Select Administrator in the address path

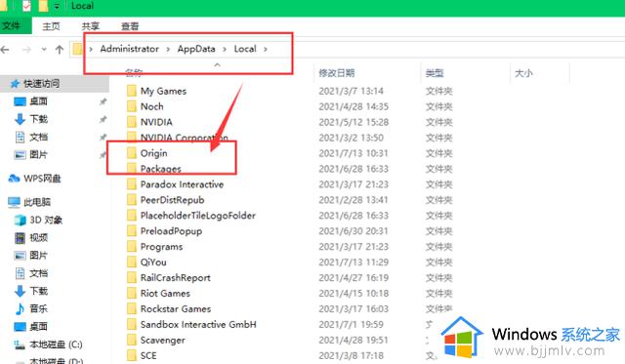[x=129, y=49]
